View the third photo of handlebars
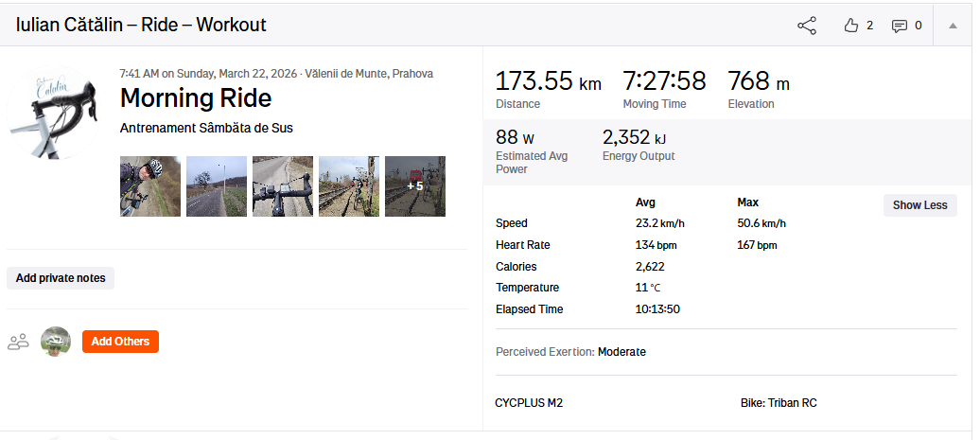The width and height of the screenshot is (980, 440). pyautogui.click(x=282, y=186)
